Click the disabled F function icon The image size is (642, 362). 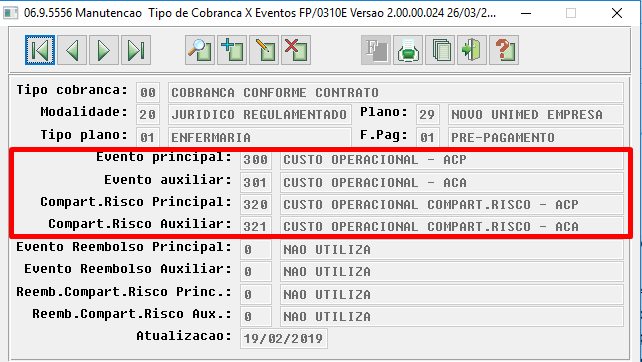tap(376, 50)
